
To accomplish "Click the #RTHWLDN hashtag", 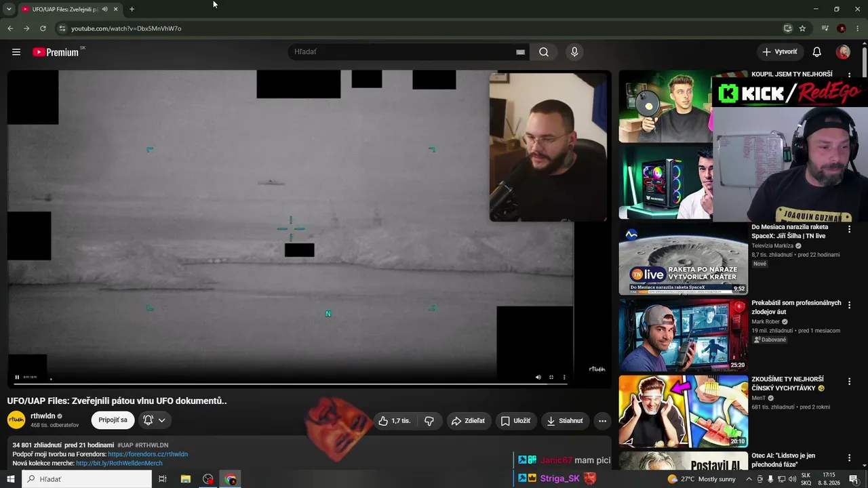I will 152,445.
